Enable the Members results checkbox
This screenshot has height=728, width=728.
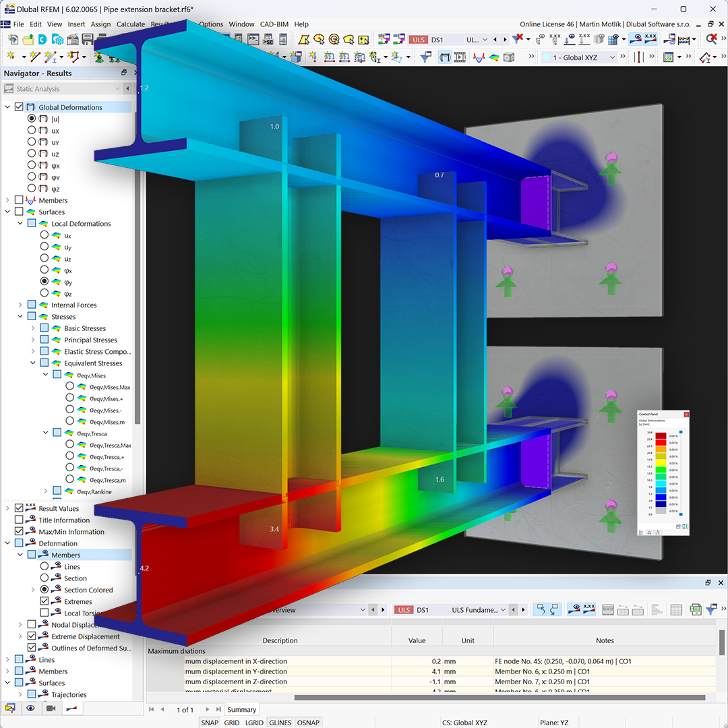(x=19, y=200)
